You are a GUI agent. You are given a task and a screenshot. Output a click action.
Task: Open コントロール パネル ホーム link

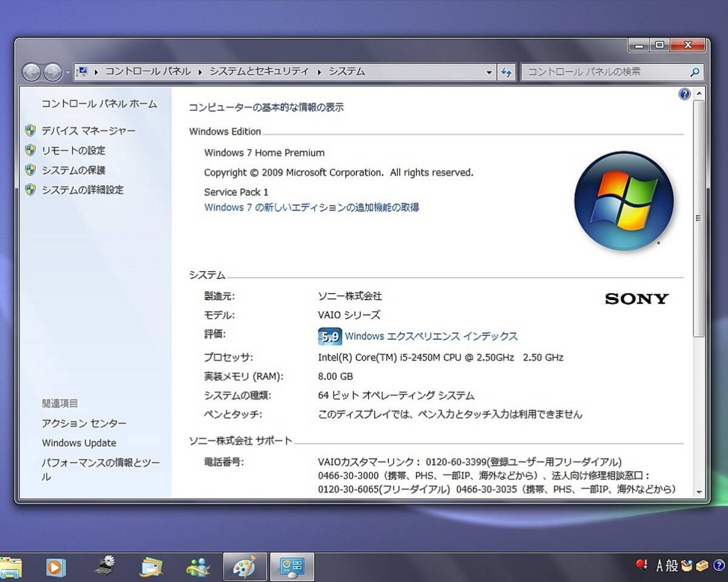click(99, 104)
